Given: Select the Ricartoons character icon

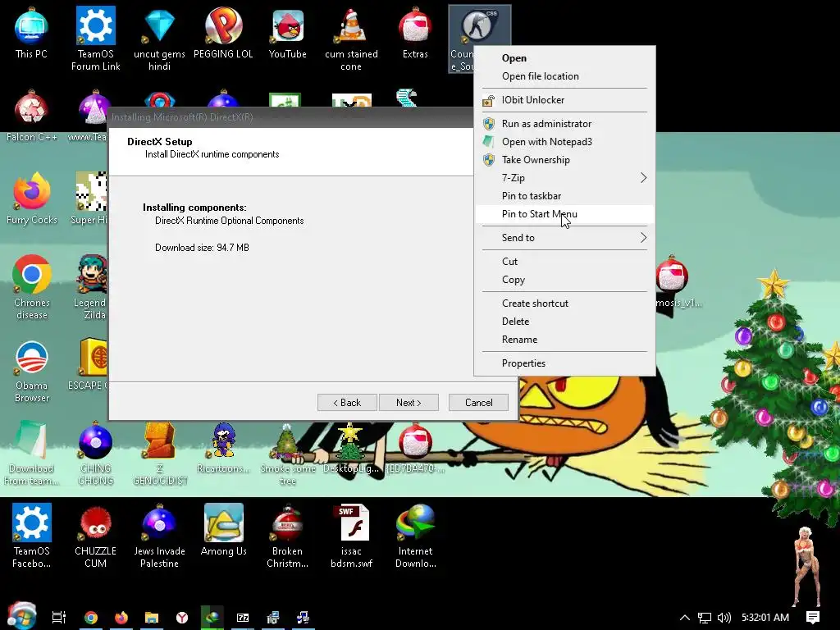Looking at the screenshot, I should click(x=223, y=447).
